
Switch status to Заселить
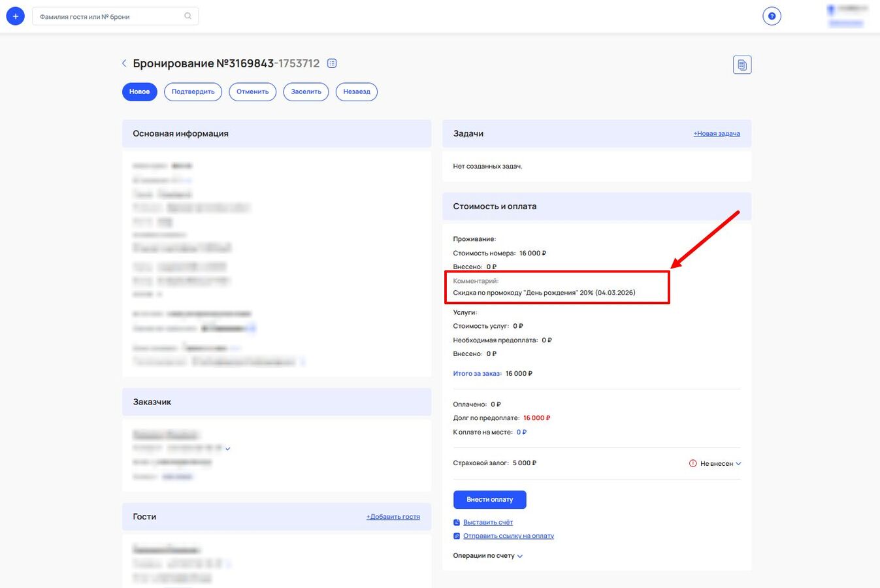(306, 92)
